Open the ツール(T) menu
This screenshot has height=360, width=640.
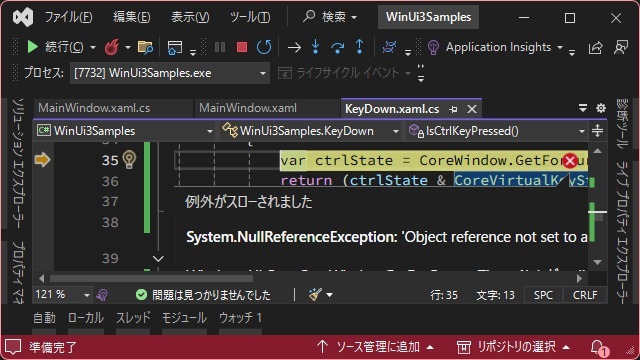point(250,17)
